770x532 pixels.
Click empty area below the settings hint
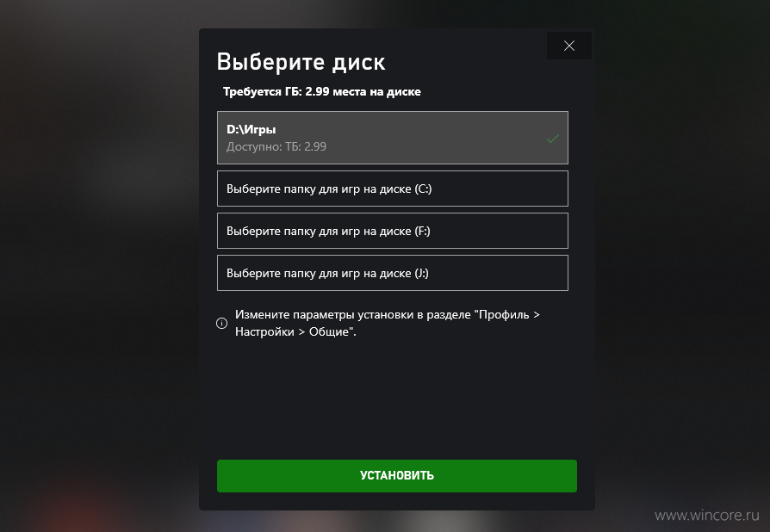pos(397,398)
